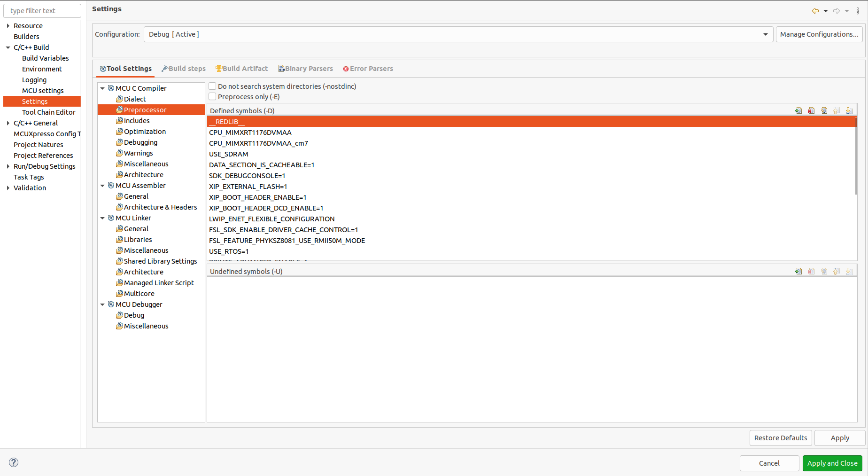Screen dimensions: 868x476
Task: Collapse the MCU C Compiler tree
Action: (x=102, y=88)
